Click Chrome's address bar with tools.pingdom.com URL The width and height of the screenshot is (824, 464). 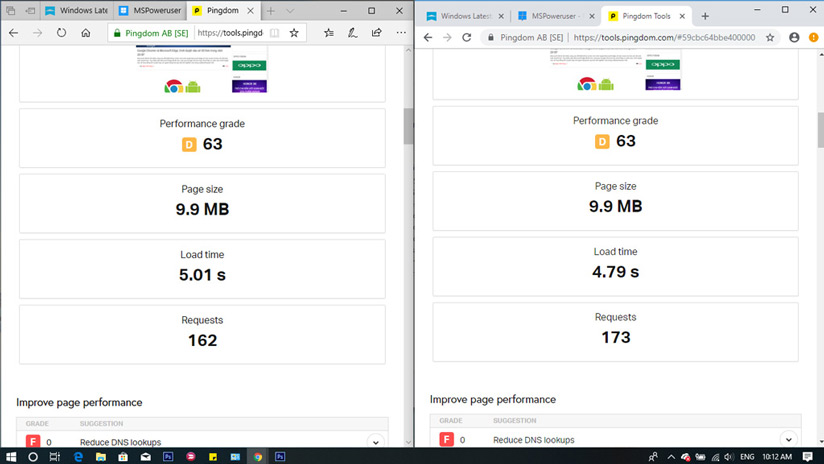click(664, 37)
